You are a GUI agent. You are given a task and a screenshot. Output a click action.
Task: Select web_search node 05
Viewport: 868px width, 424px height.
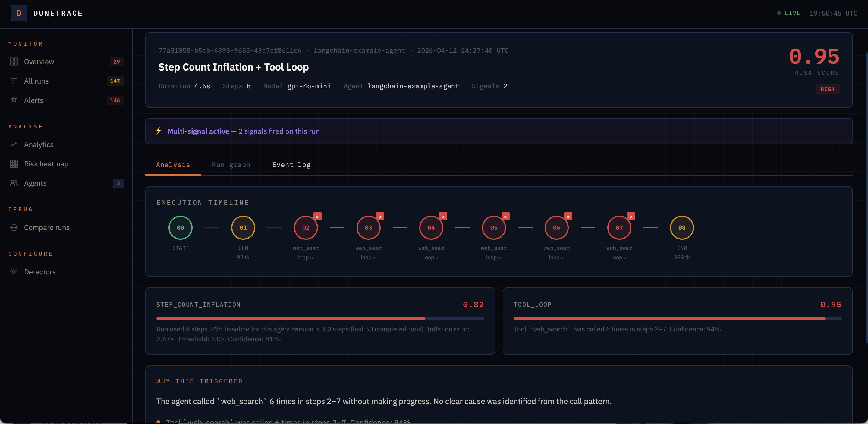click(x=494, y=228)
